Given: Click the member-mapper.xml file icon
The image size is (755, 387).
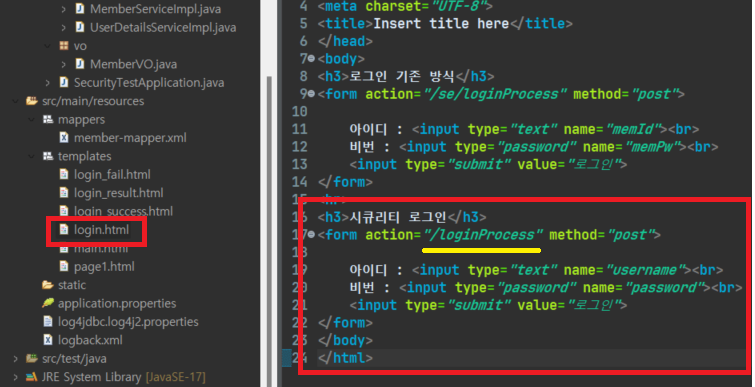Looking at the screenshot, I should coord(64,138).
